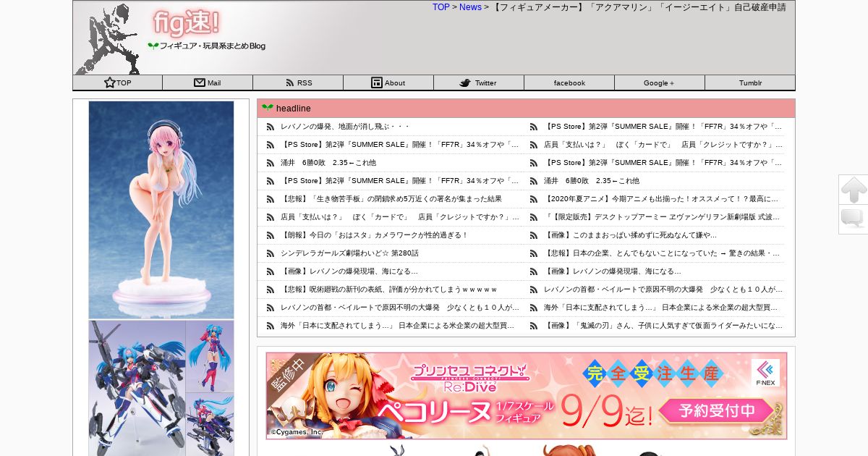
Task: Click RSS icon beside 【画像】「鬼滅の刃」さん headline
Action: (x=534, y=326)
